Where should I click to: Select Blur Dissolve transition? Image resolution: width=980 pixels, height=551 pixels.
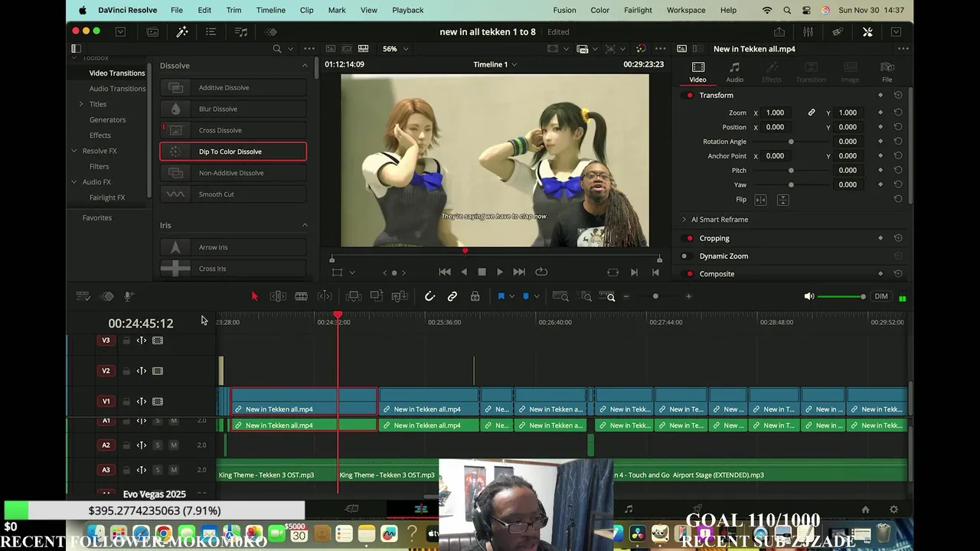(233, 109)
